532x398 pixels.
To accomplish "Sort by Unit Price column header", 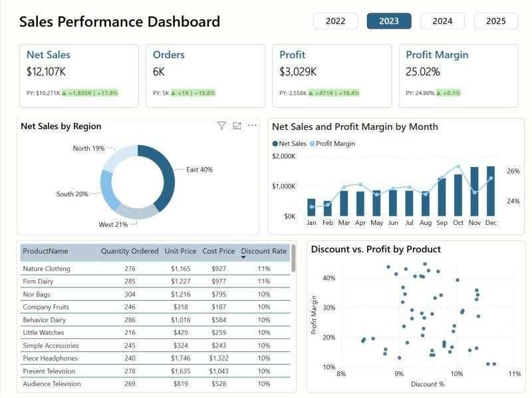I will 180,251.
